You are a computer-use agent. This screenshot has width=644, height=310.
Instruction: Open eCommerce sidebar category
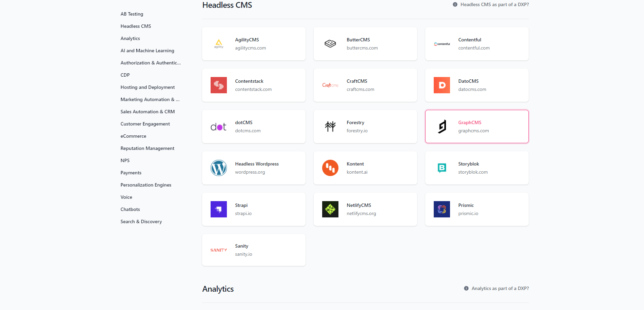click(133, 136)
